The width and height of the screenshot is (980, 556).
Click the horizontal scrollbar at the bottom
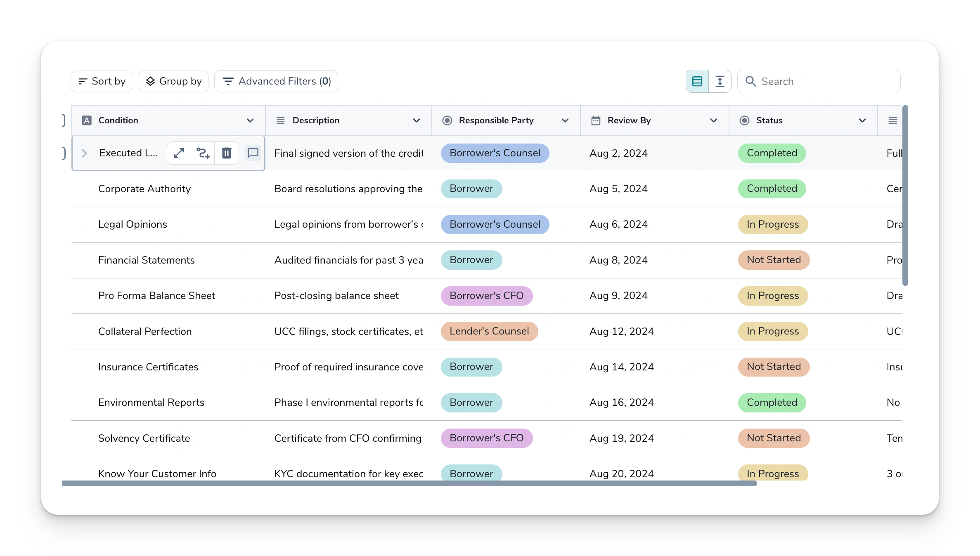tap(409, 483)
